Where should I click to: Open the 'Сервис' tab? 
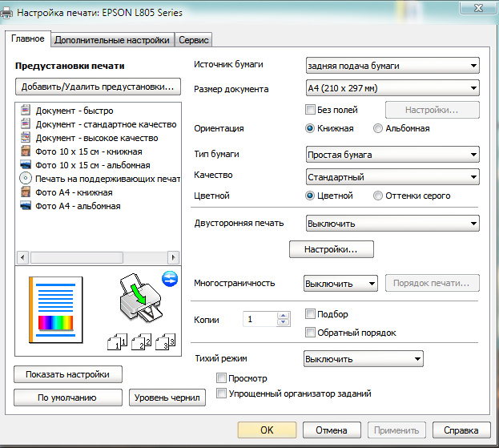194,39
